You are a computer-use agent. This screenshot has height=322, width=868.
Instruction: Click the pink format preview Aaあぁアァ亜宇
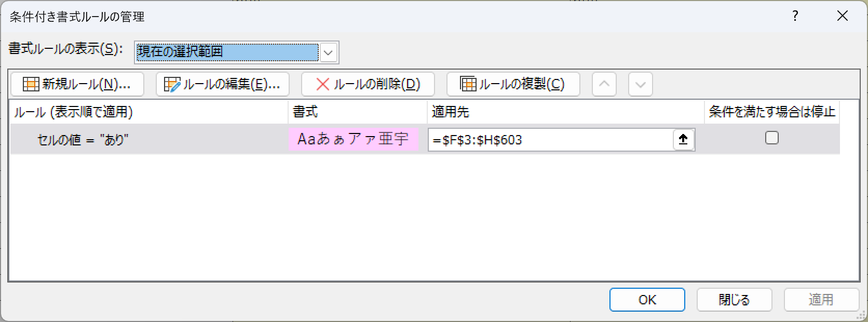[x=353, y=139]
